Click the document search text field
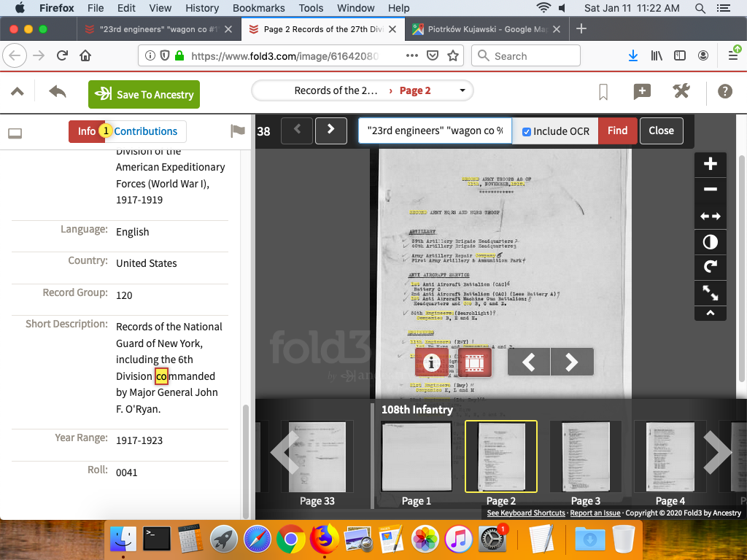 click(435, 131)
